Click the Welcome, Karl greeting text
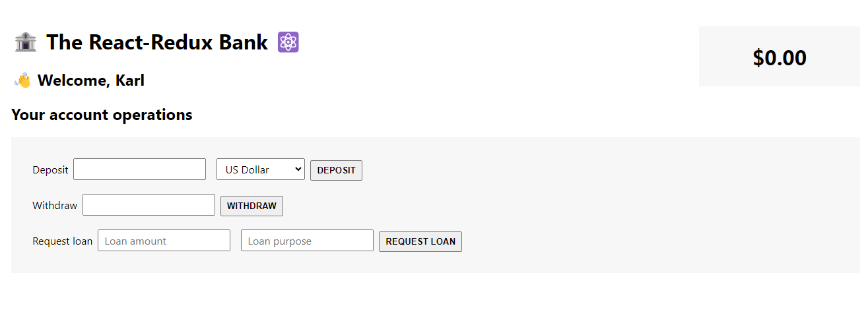 pyautogui.click(x=91, y=80)
